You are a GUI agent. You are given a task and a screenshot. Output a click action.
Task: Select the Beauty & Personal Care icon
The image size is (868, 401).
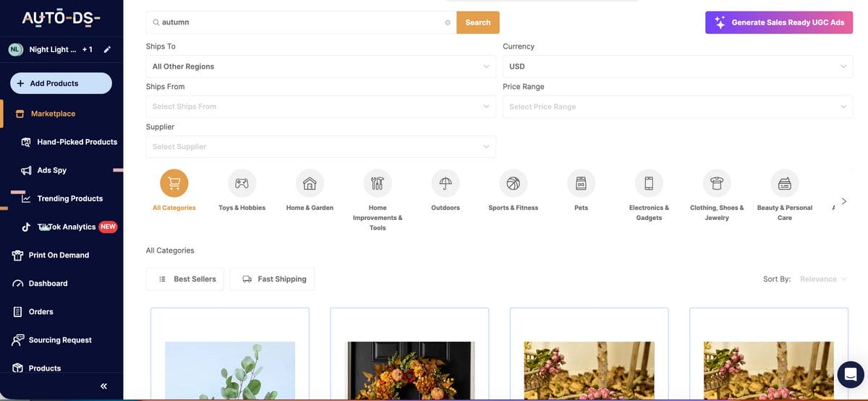point(785,183)
